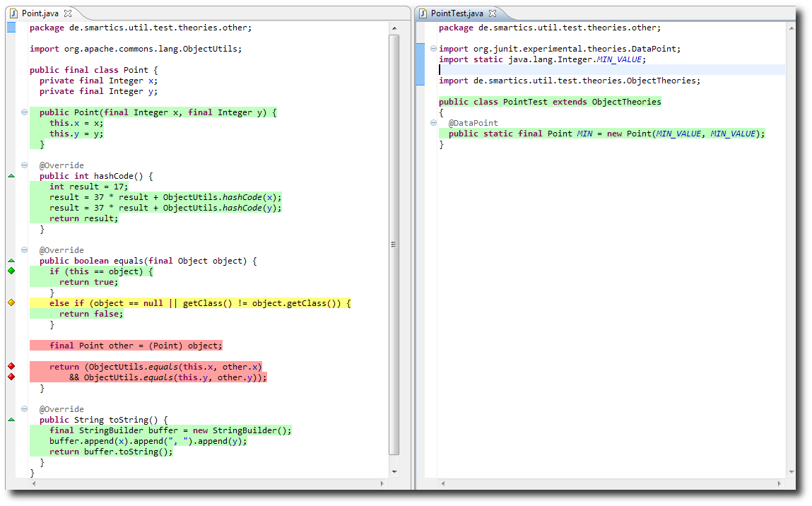Viewport: 812px width, 506px height.
Task: Collapse the Point constructor code fold
Action: click(25, 112)
